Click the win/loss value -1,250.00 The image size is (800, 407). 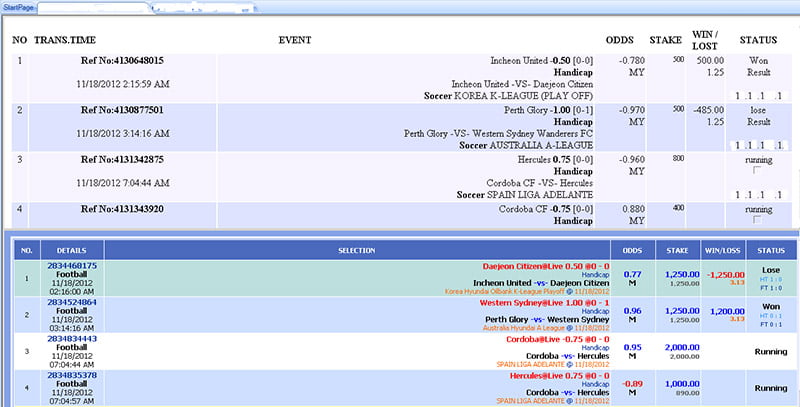(725, 274)
